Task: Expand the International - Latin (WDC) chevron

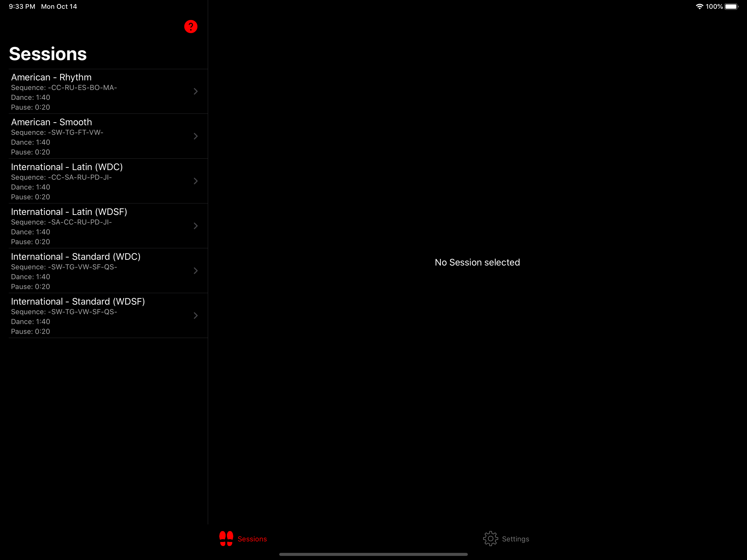Action: [x=195, y=181]
